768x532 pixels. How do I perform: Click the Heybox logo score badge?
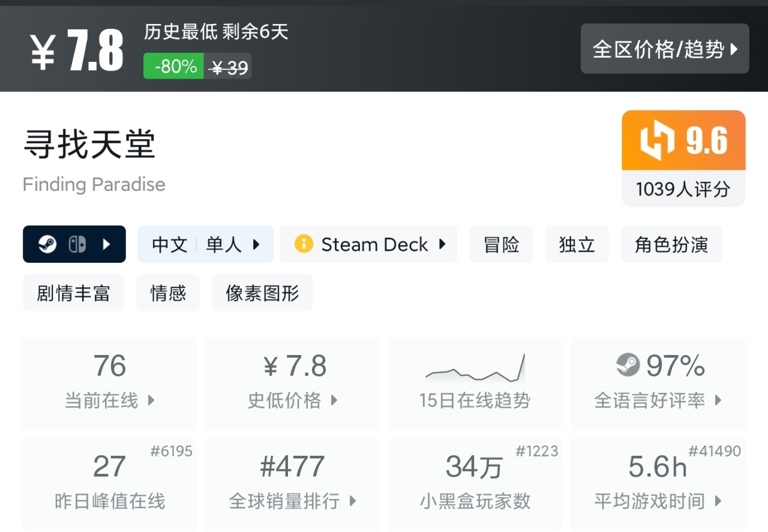click(x=683, y=141)
